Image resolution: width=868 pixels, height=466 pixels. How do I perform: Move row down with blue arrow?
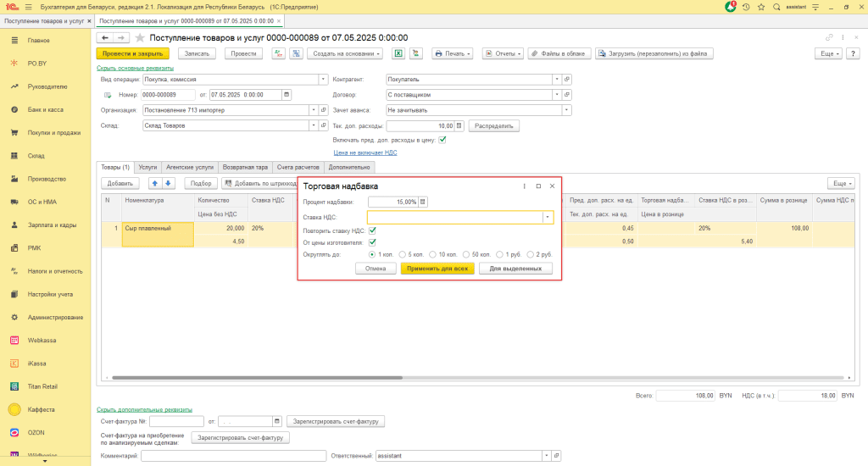(x=168, y=183)
